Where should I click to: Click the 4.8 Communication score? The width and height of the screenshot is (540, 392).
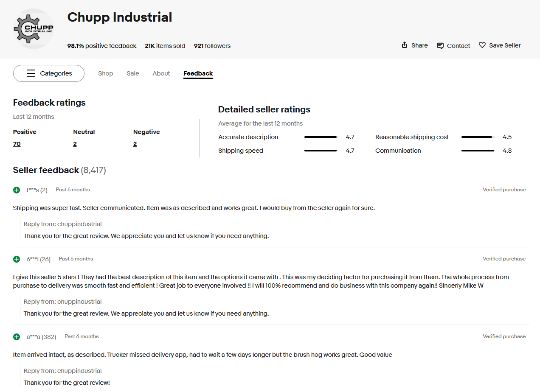click(507, 151)
